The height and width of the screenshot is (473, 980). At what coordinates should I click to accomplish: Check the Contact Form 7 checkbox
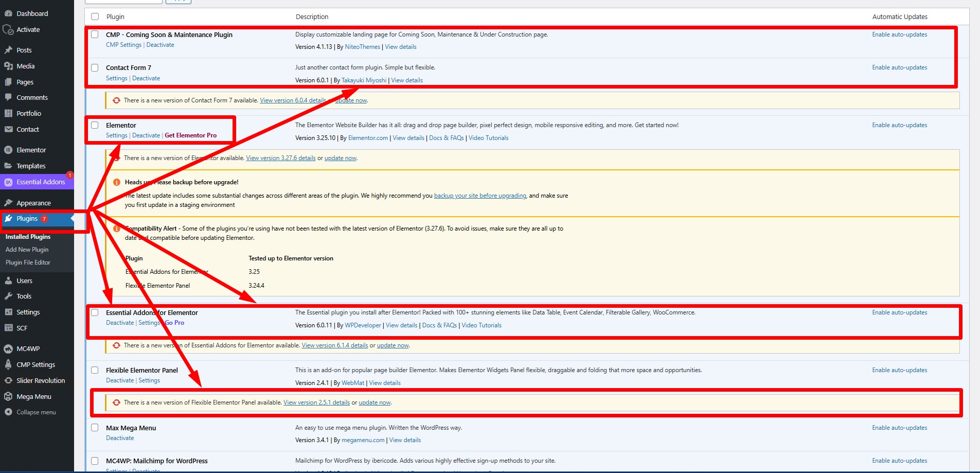click(95, 67)
